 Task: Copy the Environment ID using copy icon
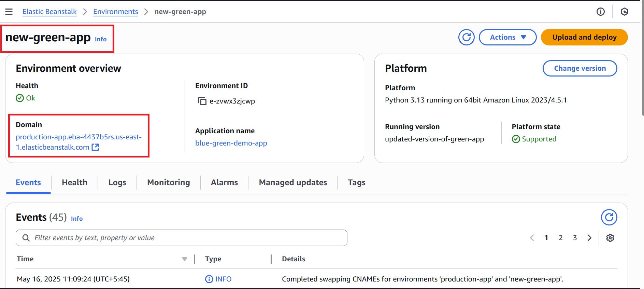(x=202, y=101)
